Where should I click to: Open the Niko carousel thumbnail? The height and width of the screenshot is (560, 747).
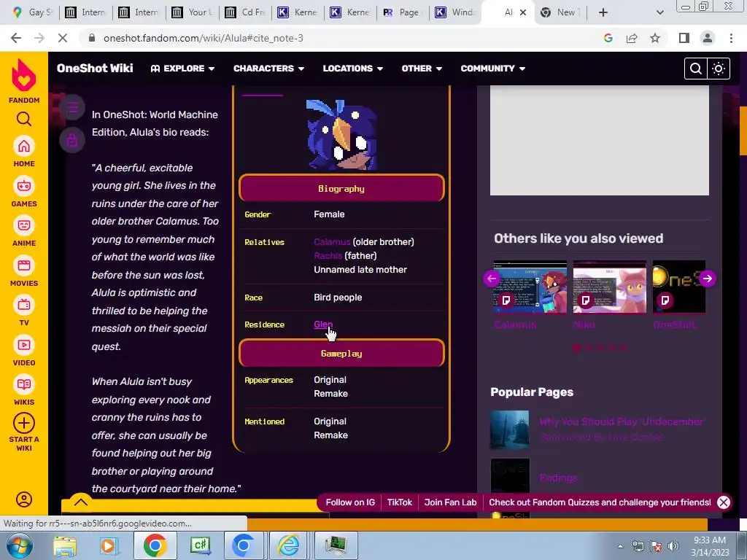(x=610, y=287)
